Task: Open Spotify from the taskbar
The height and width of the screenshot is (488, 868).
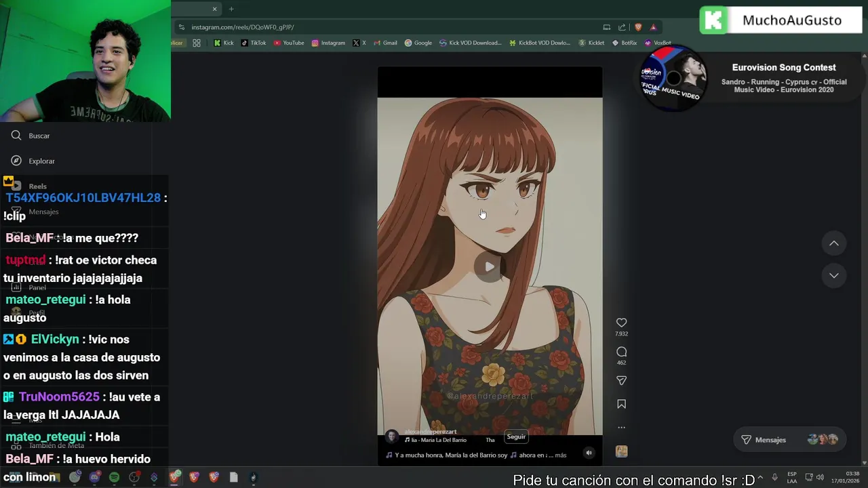Action: pyautogui.click(x=114, y=477)
